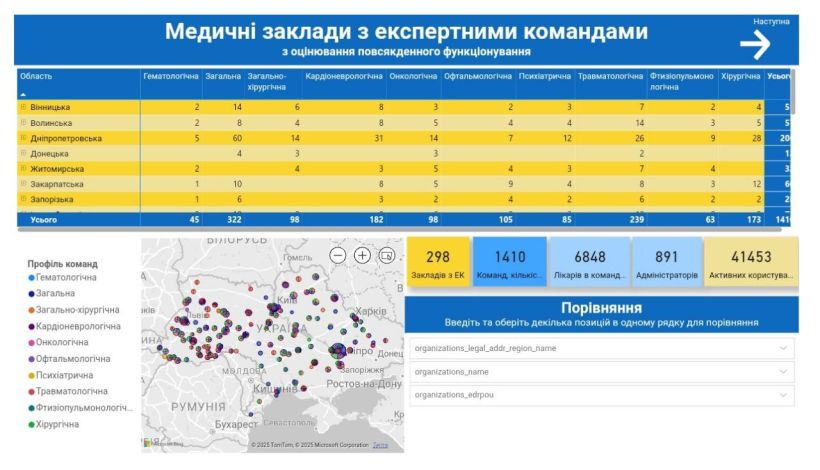Zoom in the map with plus button
The height and width of the screenshot is (470, 820).
tap(362, 256)
